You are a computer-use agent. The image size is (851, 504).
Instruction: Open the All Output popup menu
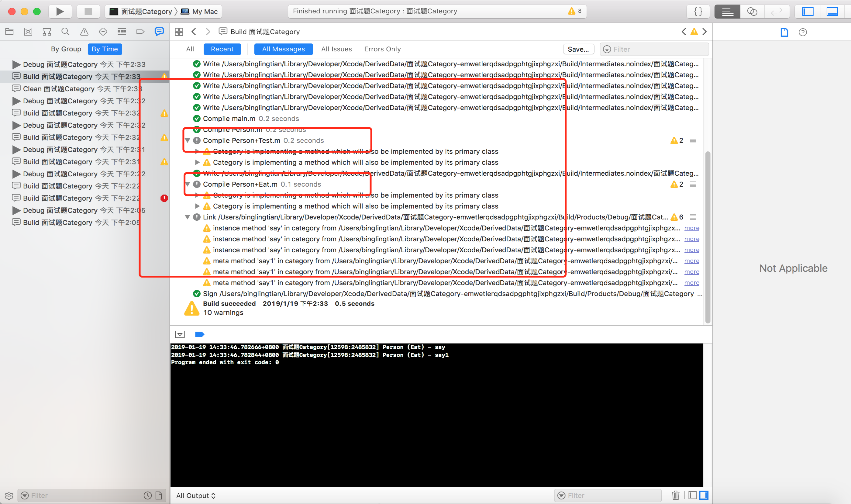(196, 495)
